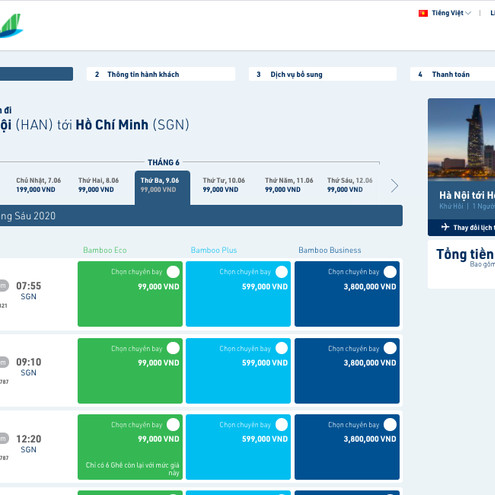
Task: Click the Hồ Chí Minh (SGN) route heading
Action: pyautogui.click(x=132, y=125)
